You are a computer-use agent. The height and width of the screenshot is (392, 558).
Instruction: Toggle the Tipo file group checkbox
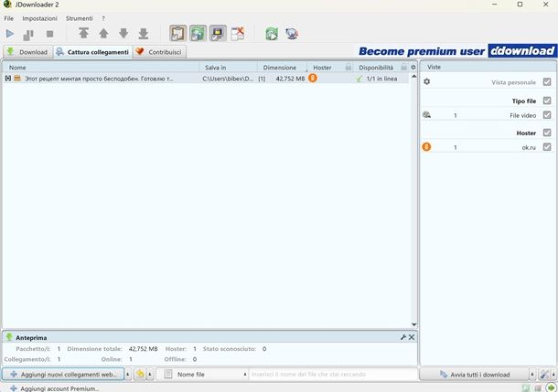click(547, 101)
